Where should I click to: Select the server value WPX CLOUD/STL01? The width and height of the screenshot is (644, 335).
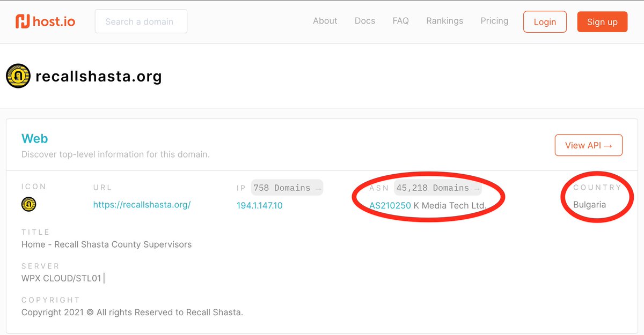point(62,278)
